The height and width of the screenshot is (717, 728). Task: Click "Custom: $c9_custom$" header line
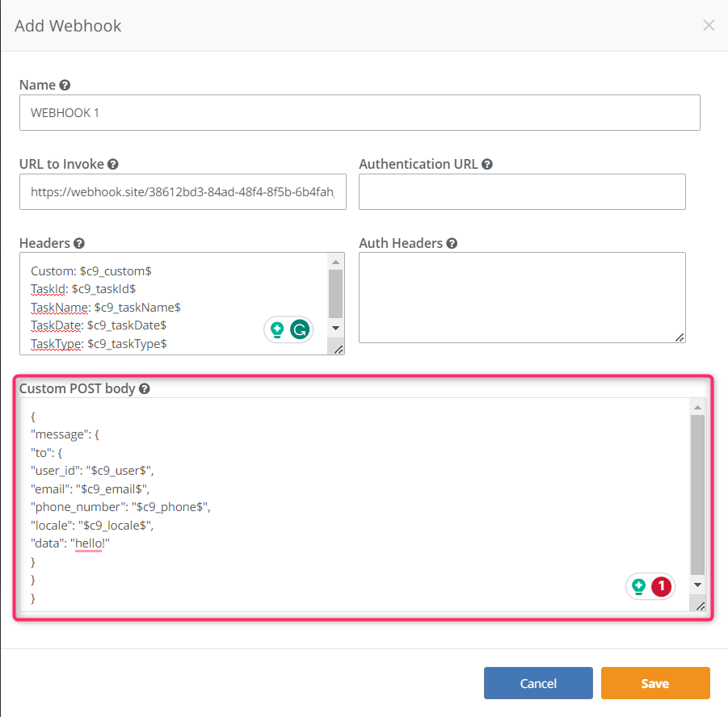[x=91, y=271]
